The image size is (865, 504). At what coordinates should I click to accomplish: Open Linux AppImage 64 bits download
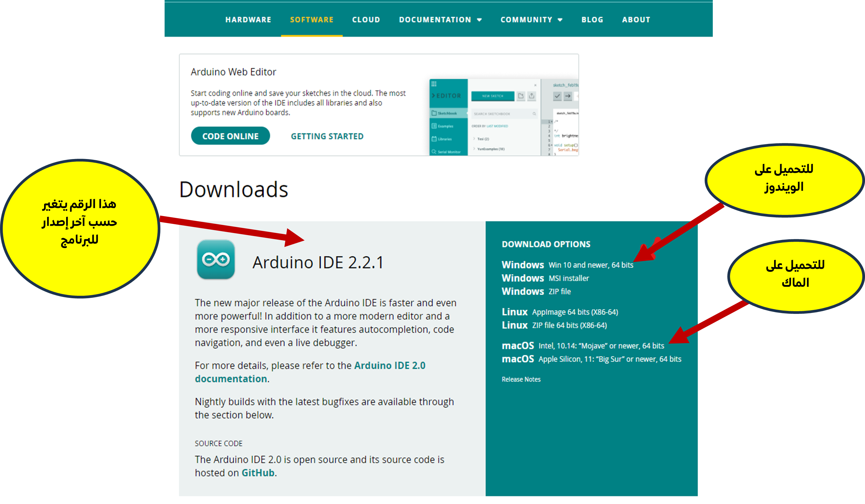click(x=560, y=312)
